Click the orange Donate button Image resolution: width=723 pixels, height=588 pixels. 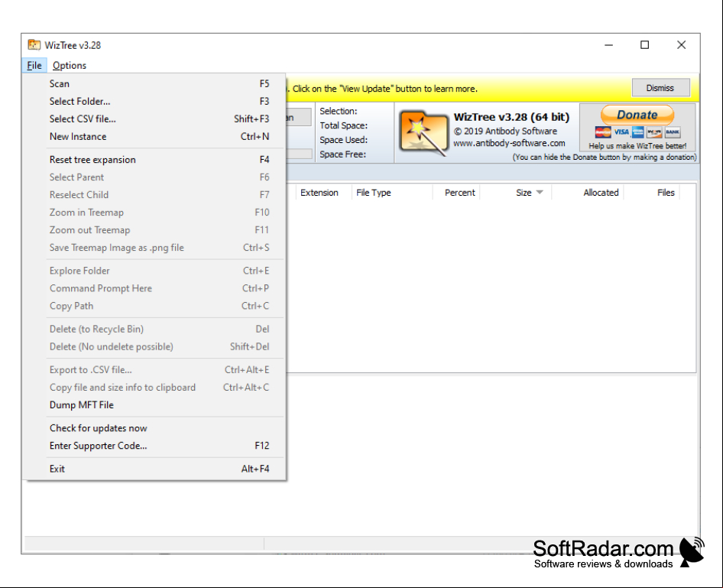pyautogui.click(x=637, y=115)
